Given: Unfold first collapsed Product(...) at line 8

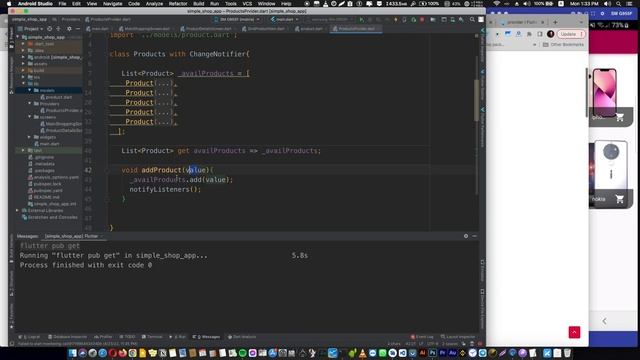Looking at the screenshot, I should 163,83.
